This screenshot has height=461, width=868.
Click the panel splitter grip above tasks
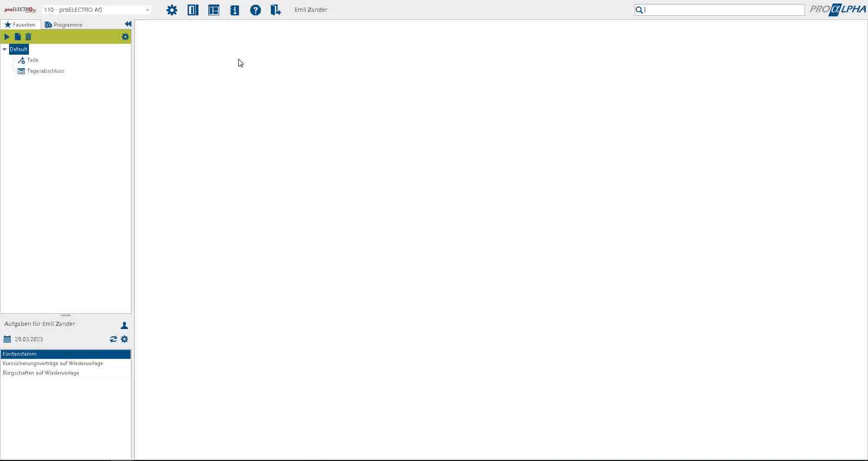click(x=66, y=315)
